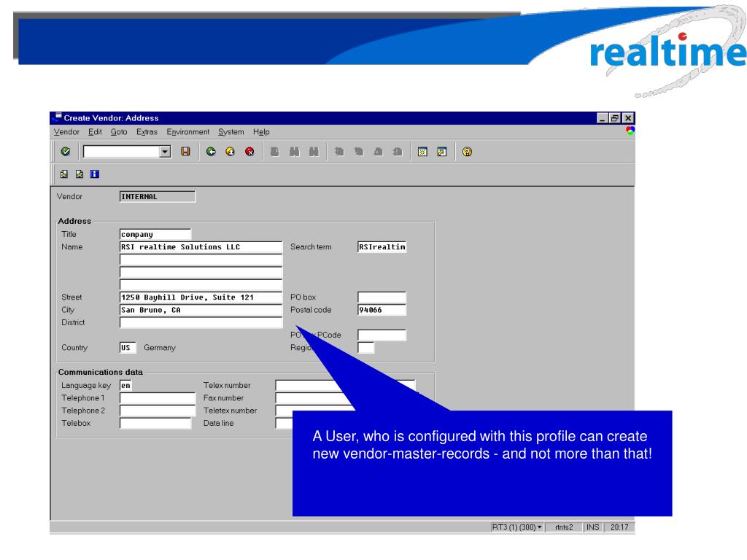Click the INS insert mode indicator
This screenshot has height=560, width=747.
pyautogui.click(x=592, y=527)
